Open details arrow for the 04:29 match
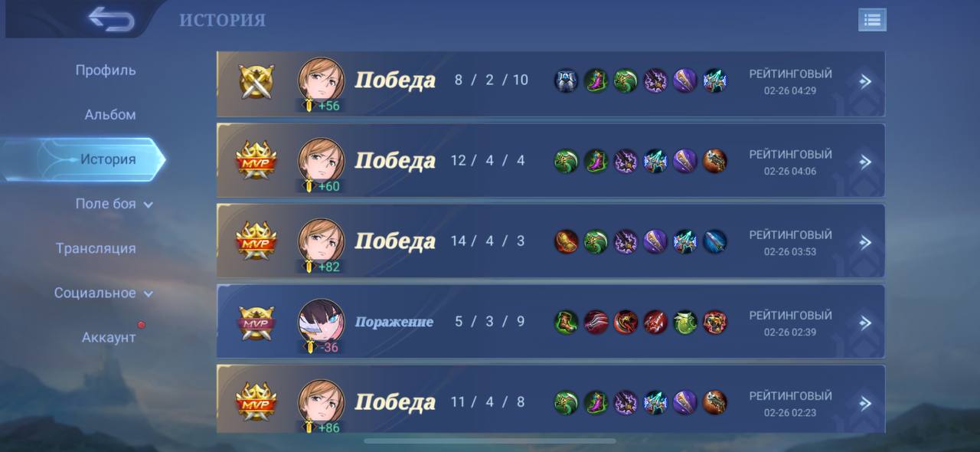 pos(865,81)
